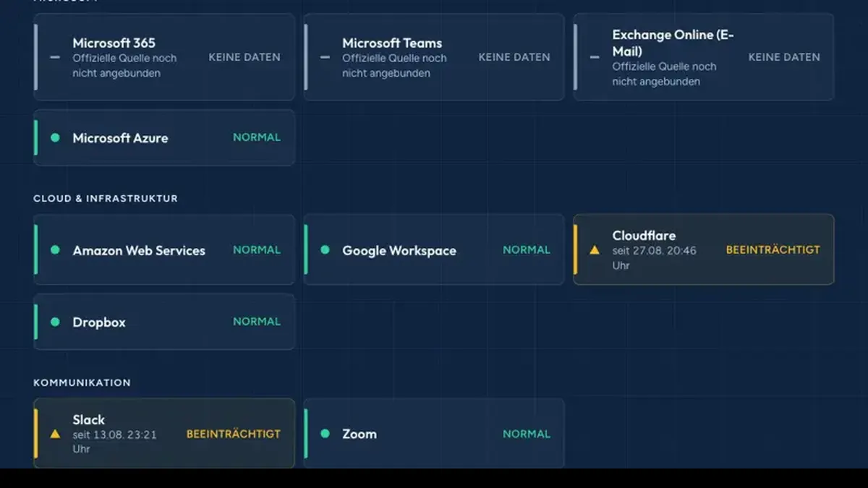Click 'Offizielle Quelle noch nicht angebunden' under Microsoft 365
The height and width of the screenshot is (488, 868).
[x=124, y=66]
